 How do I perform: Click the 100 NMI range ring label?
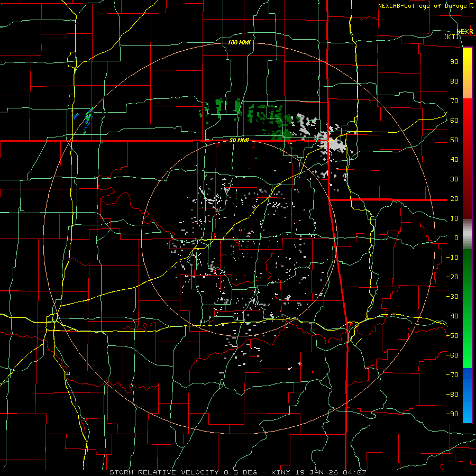tap(239, 42)
